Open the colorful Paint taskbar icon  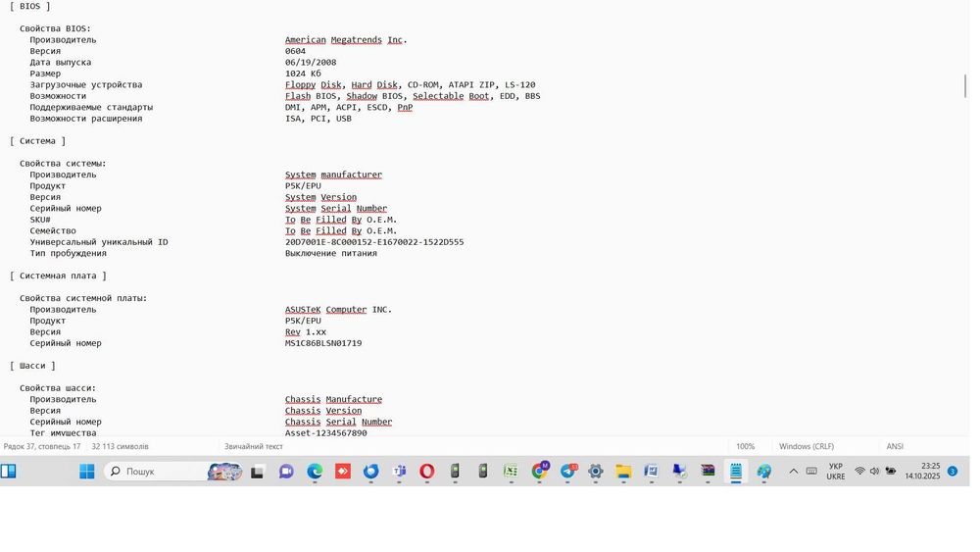763,471
